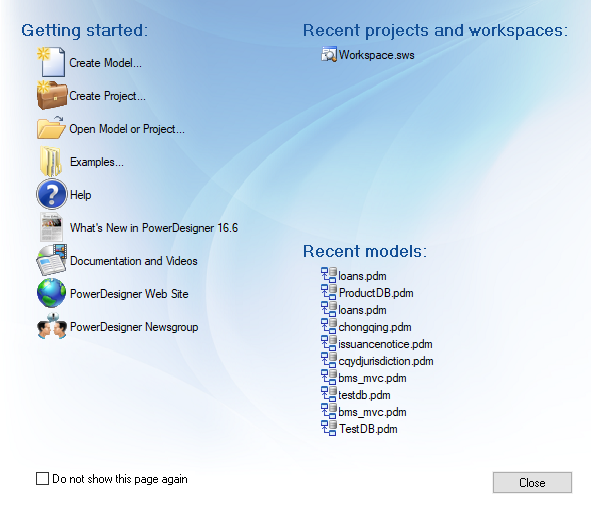The height and width of the screenshot is (509, 591).
Task: Click the two-people Newsgroup icon
Action: click(x=52, y=326)
